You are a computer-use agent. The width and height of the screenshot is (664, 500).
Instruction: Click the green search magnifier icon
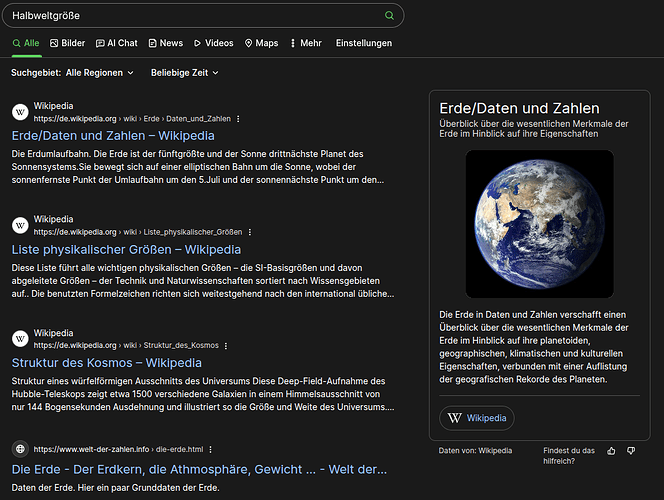389,16
